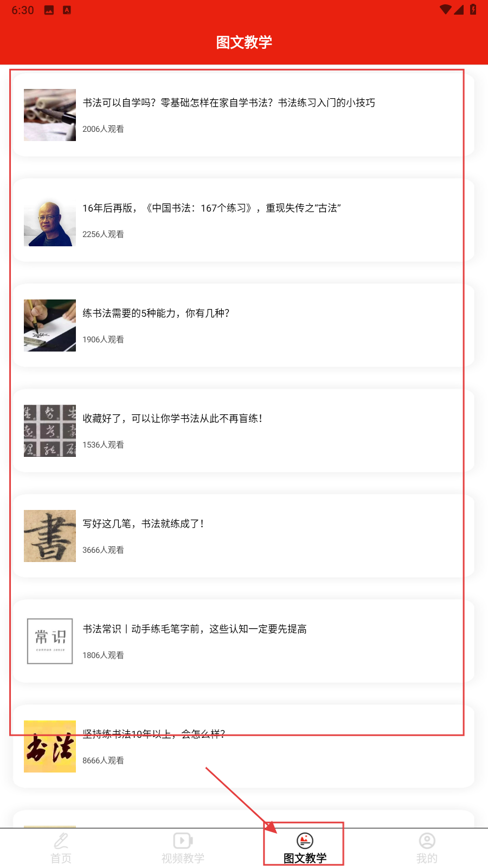Viewport: 488px width, 868px height.
Task: Open article 写好这几笔 title
Action: pos(143,524)
